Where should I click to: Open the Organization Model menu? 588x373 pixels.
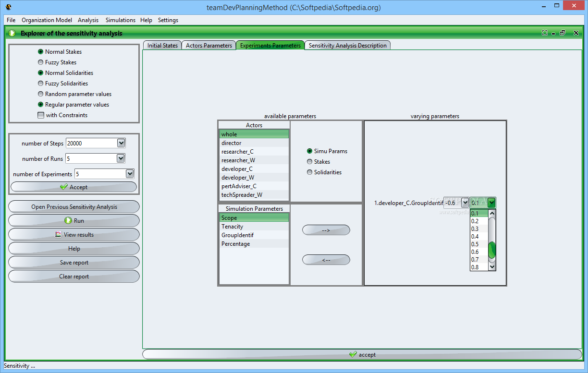[x=47, y=20]
